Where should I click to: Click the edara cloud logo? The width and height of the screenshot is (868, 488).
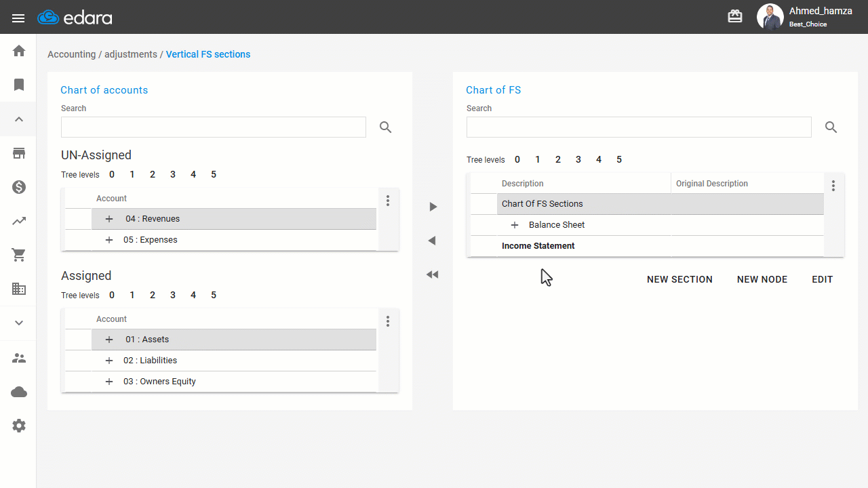(x=75, y=18)
